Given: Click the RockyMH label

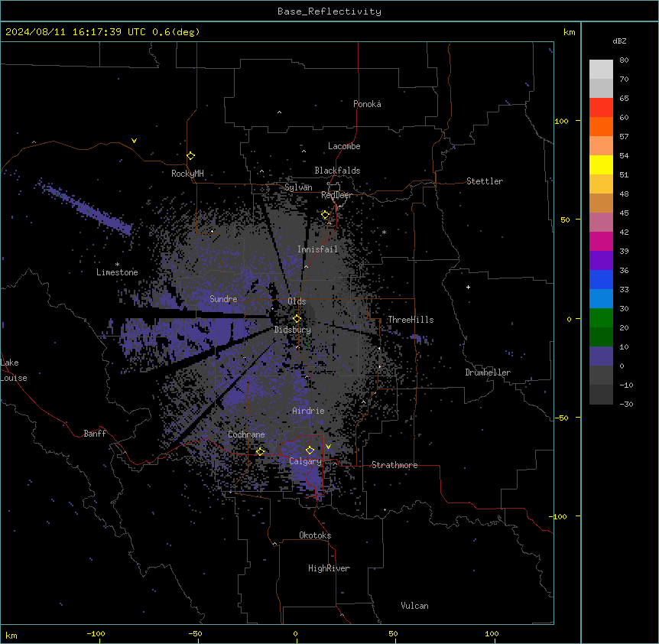Looking at the screenshot, I should (187, 174).
